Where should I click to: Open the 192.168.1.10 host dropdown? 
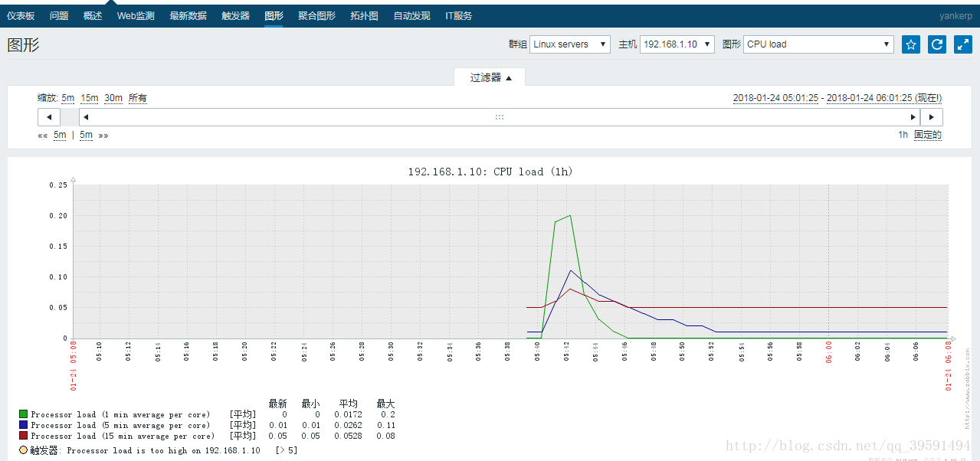(x=677, y=44)
